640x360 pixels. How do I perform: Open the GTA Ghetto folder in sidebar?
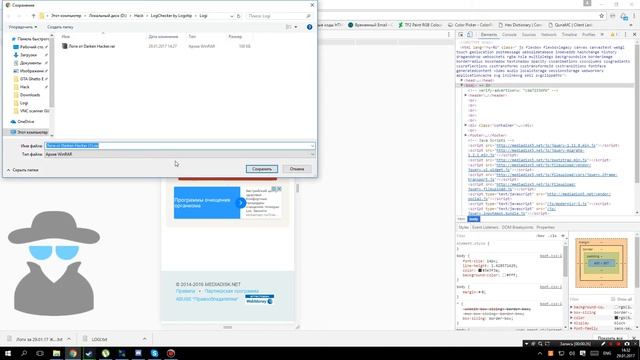(31, 79)
